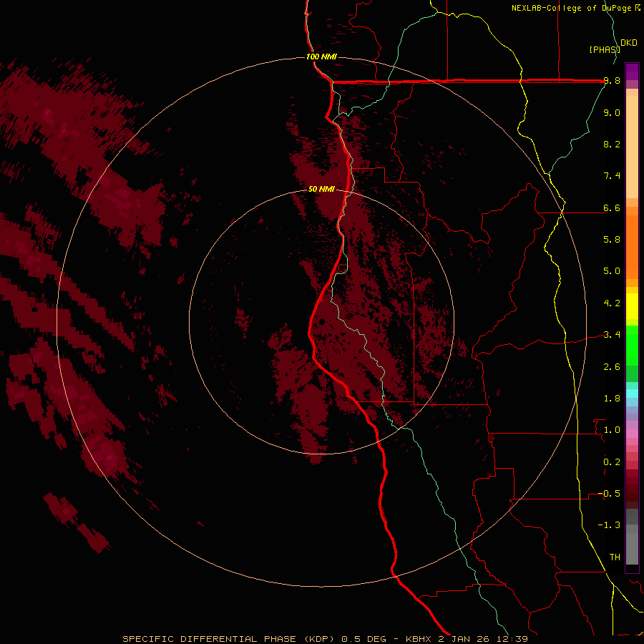Click the 100 NMI range ring label
The height and width of the screenshot is (644, 644).
pos(321,57)
